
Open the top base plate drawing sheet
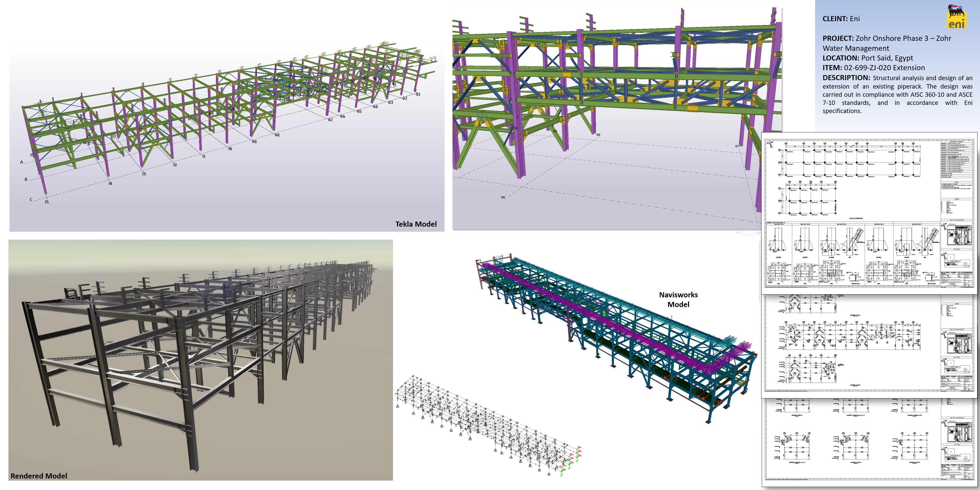(x=869, y=213)
